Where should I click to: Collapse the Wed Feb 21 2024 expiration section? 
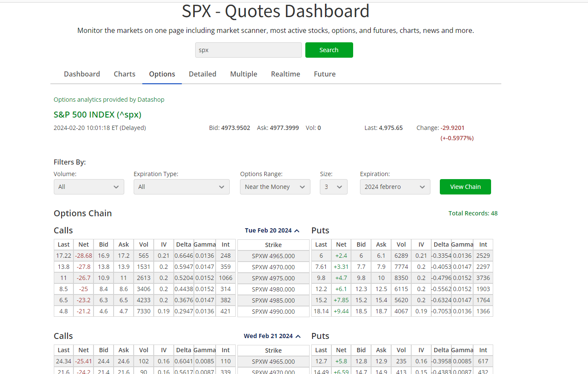pos(272,336)
